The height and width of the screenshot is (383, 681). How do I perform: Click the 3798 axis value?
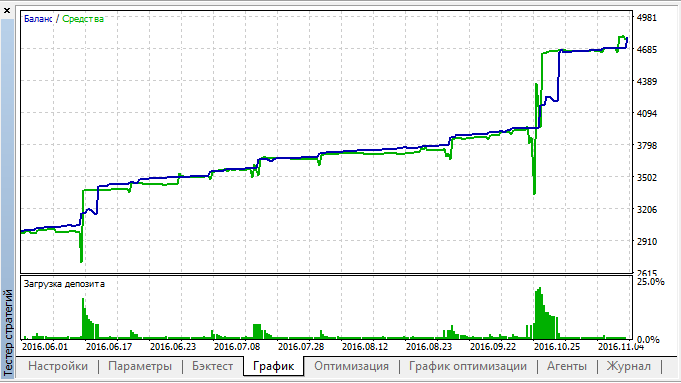(647, 145)
